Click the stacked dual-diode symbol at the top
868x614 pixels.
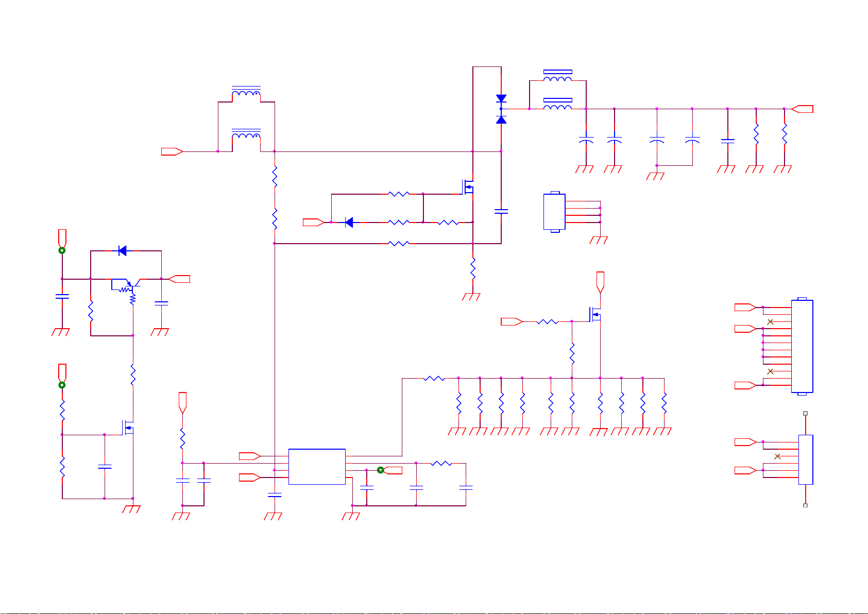pos(501,109)
